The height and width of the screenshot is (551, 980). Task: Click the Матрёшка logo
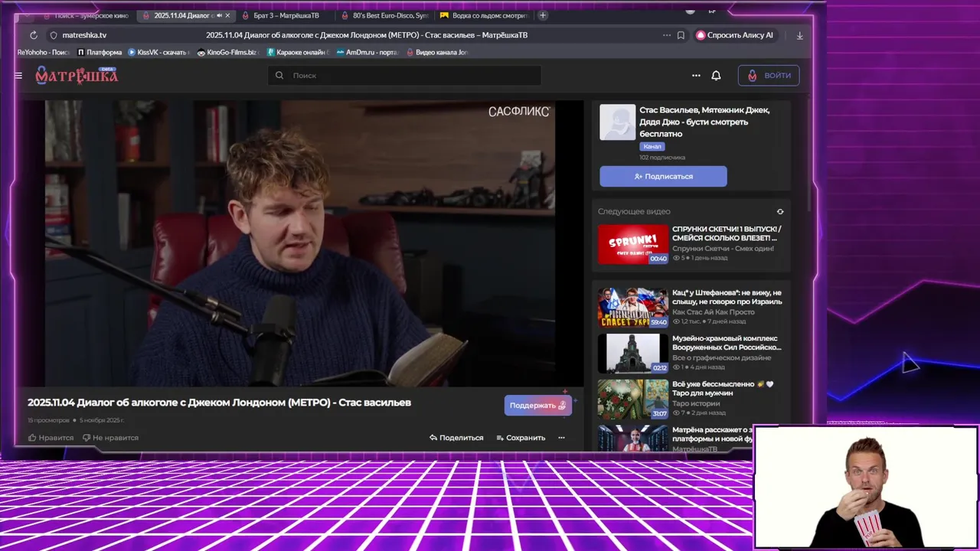click(77, 75)
